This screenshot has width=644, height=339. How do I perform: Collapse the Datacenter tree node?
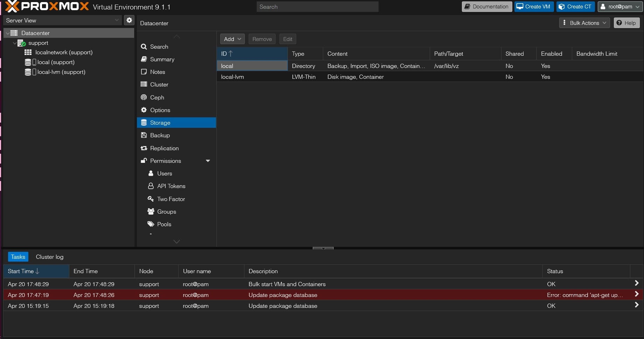click(8, 33)
